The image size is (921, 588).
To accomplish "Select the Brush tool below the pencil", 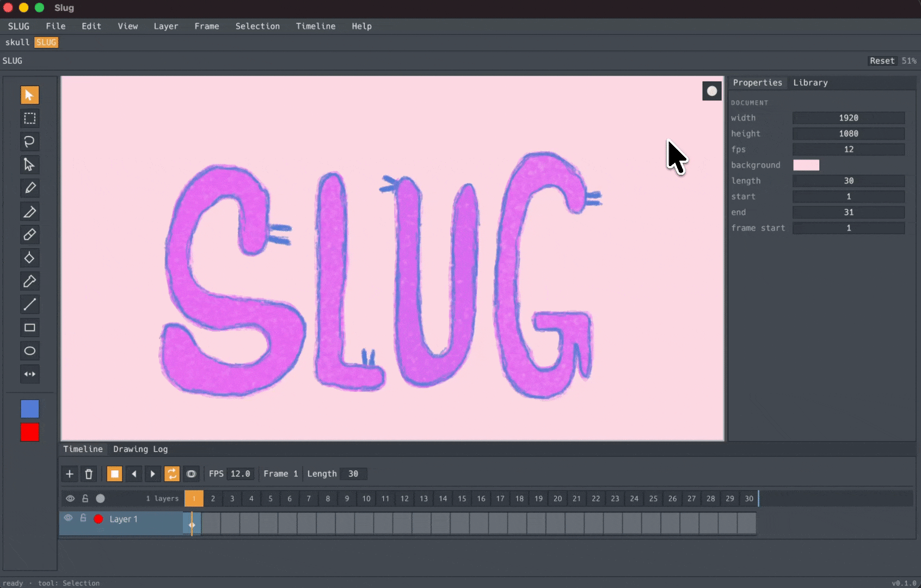I will (29, 211).
